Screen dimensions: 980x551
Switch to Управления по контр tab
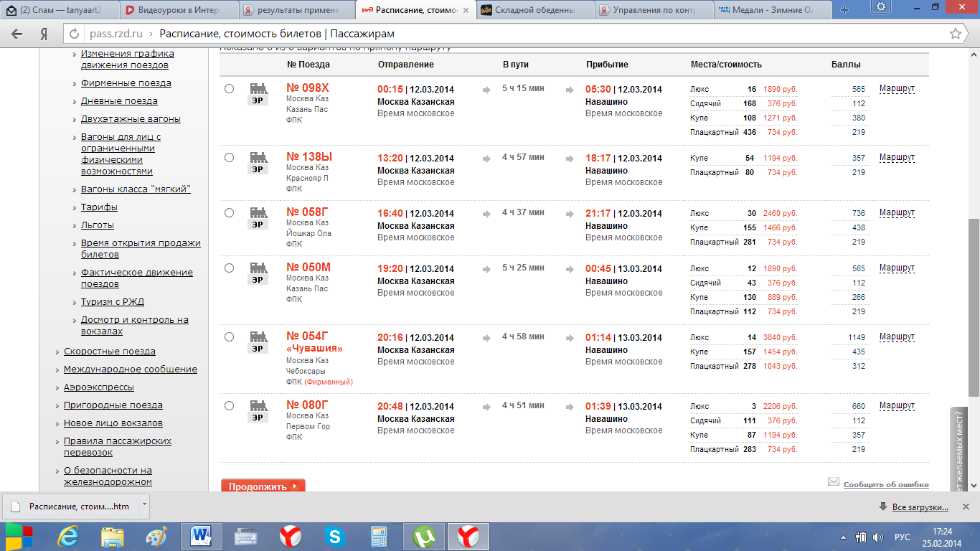point(654,10)
